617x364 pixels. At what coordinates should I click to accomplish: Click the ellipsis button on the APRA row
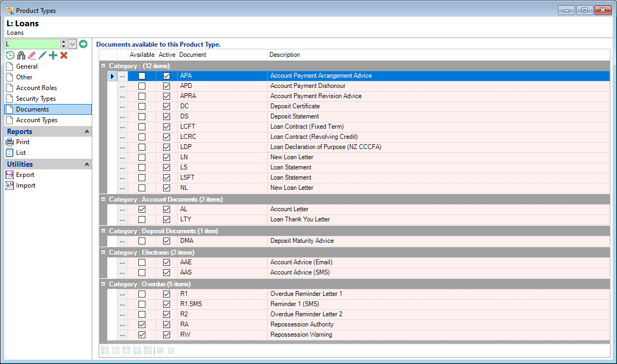click(x=122, y=96)
